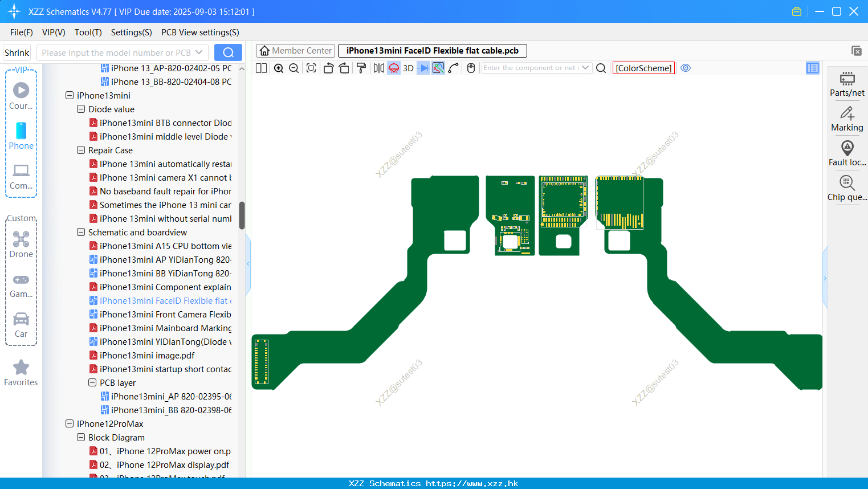This screenshot has width=868, height=489.
Task: Open the Chip query tool
Action: pos(847,188)
